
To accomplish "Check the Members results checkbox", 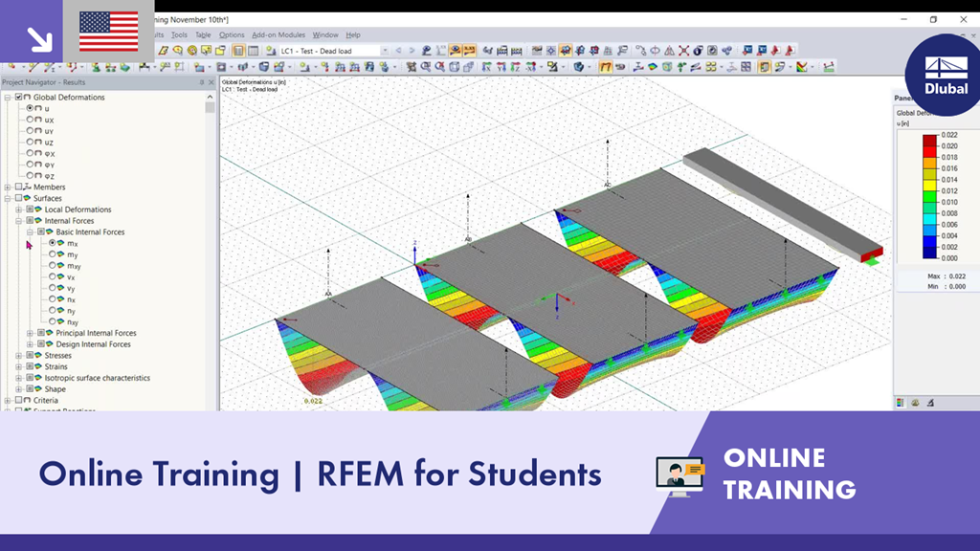I will [x=19, y=187].
